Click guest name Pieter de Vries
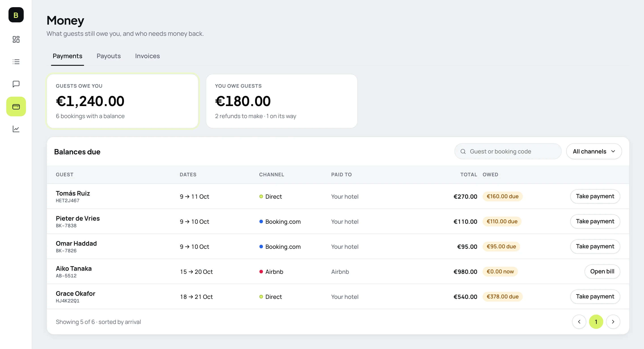644x349 pixels. (x=78, y=218)
